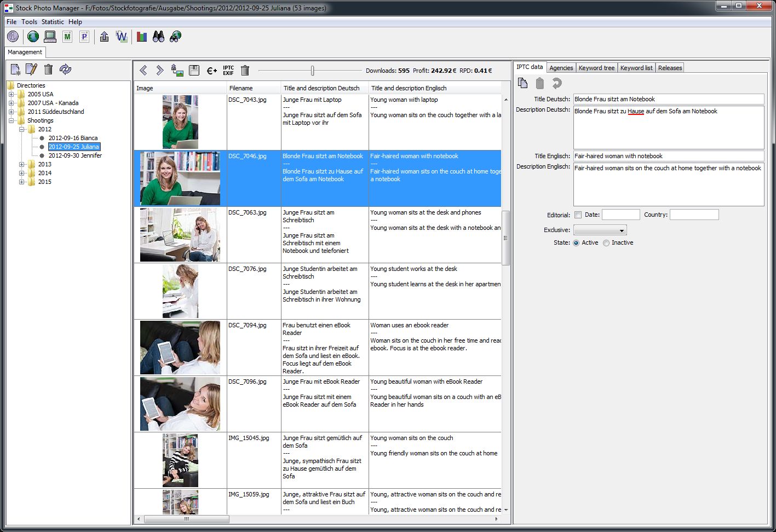Viewport: 776px width, 532px height.
Task: Expand the 2007 USA - Kanada folder
Action: [x=12, y=103]
